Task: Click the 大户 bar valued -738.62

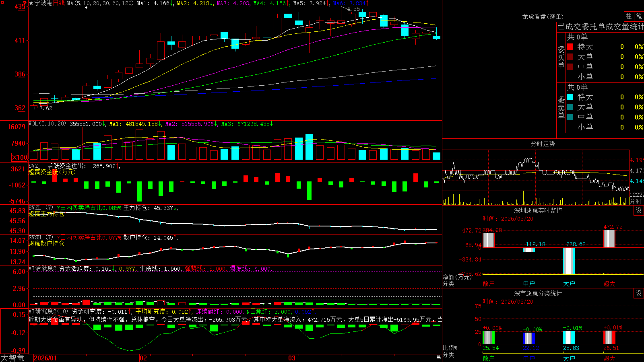Action: coord(569,261)
